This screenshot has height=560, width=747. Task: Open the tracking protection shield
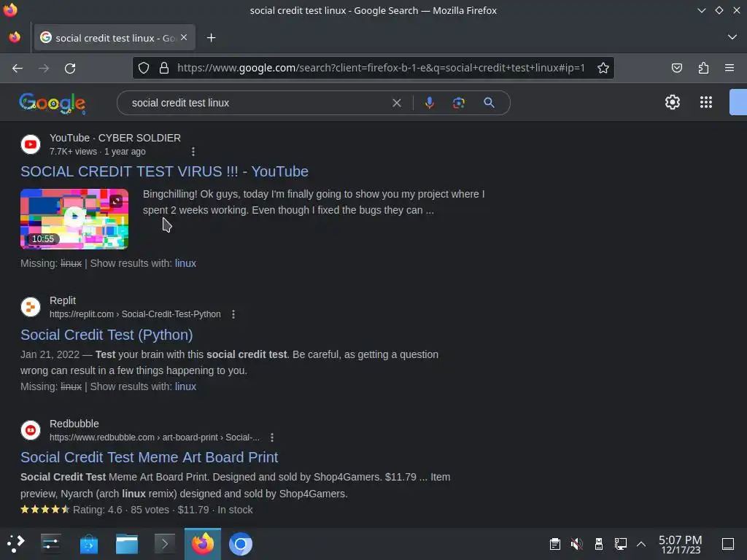(144, 68)
